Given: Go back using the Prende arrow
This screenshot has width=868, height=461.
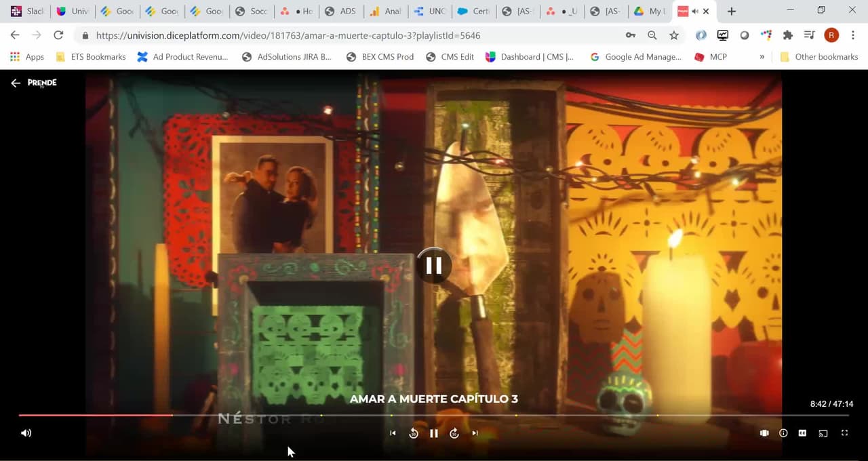Looking at the screenshot, I should click(x=16, y=83).
